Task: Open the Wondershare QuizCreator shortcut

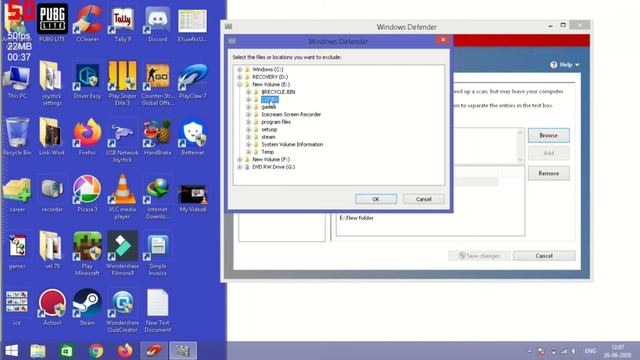Action: 122,310
